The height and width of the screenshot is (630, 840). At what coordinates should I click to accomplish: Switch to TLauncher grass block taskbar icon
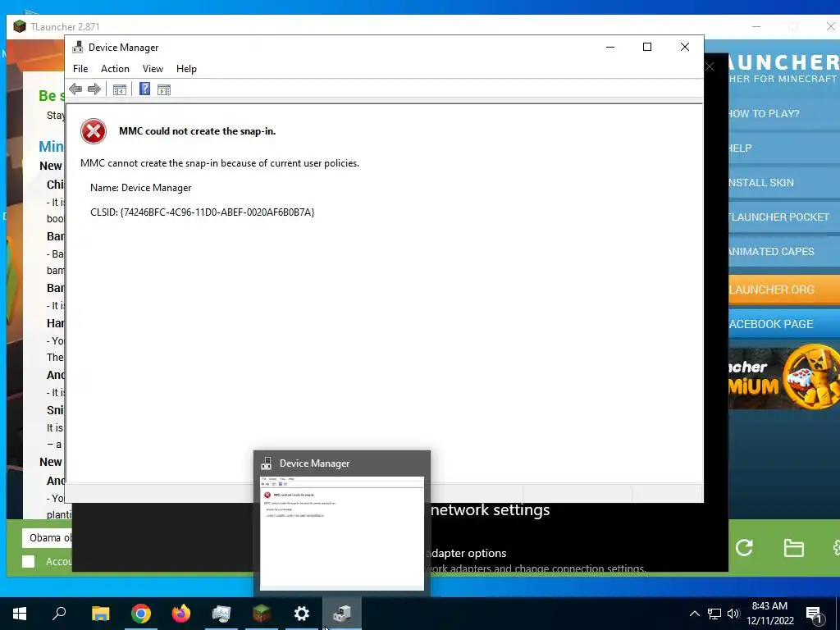pyautogui.click(x=262, y=614)
